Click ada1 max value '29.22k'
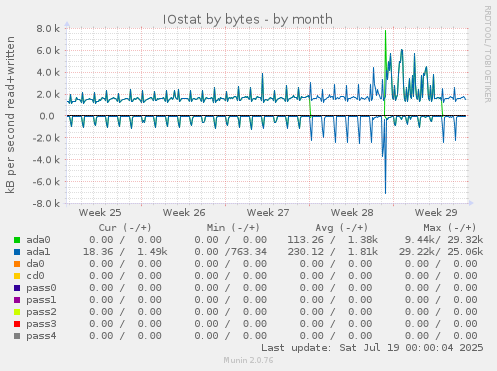Viewport: 497px width, 371px height. pyautogui.click(x=417, y=252)
